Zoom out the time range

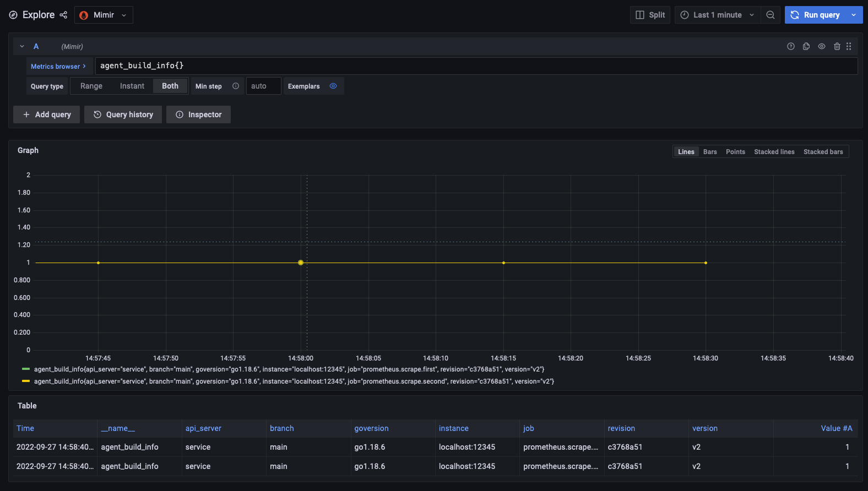[x=771, y=15]
